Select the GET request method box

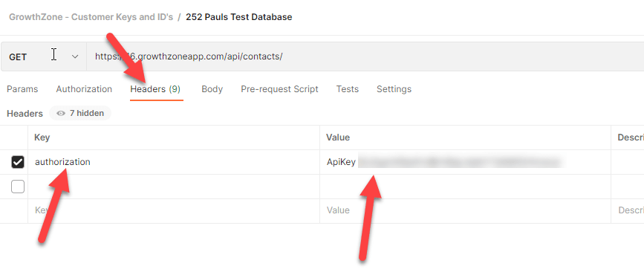[x=44, y=56]
